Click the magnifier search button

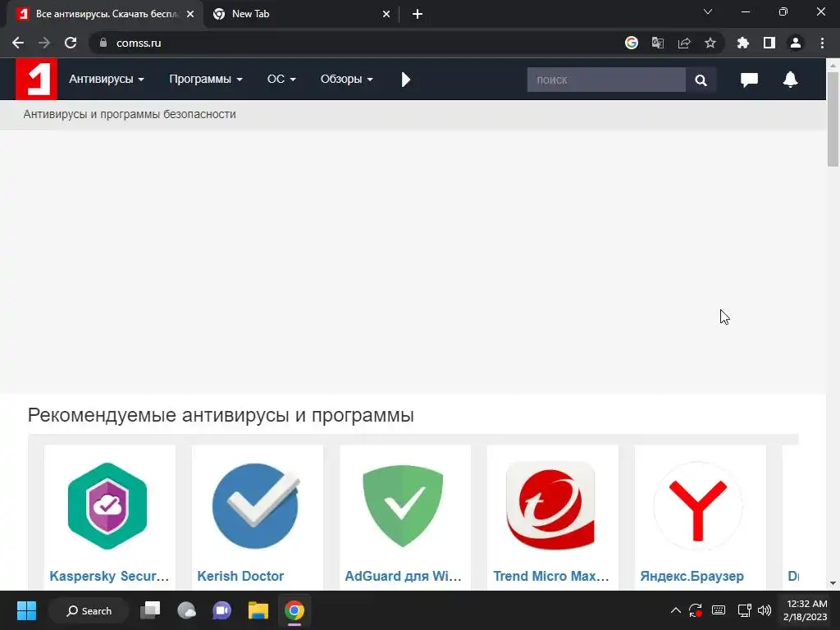coord(701,80)
